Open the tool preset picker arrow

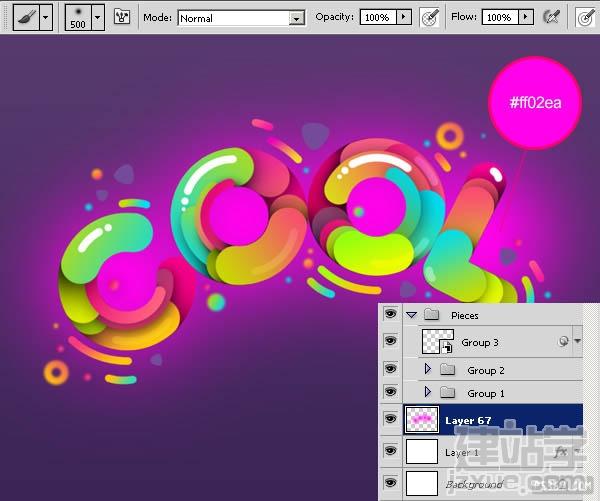click(x=46, y=17)
